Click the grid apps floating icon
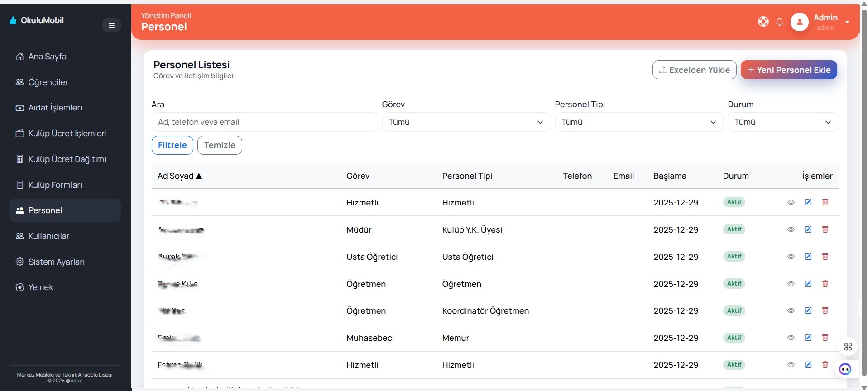This screenshot has height=391, width=868. pos(848,347)
